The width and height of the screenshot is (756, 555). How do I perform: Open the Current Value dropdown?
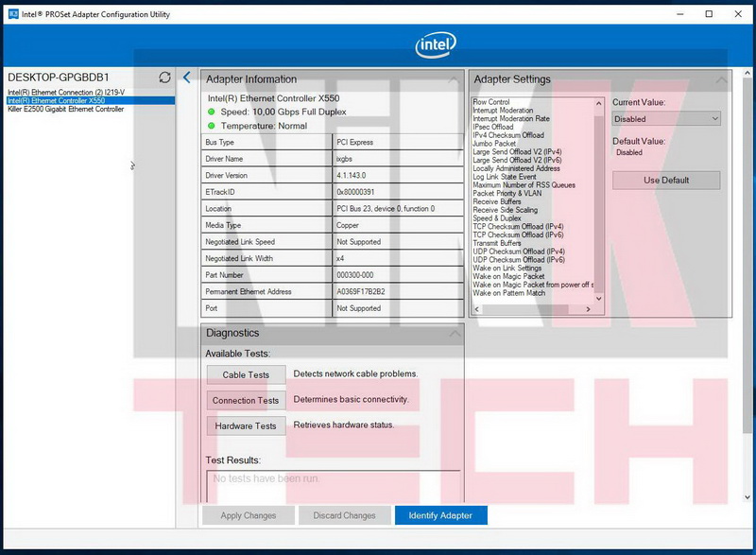tap(666, 118)
